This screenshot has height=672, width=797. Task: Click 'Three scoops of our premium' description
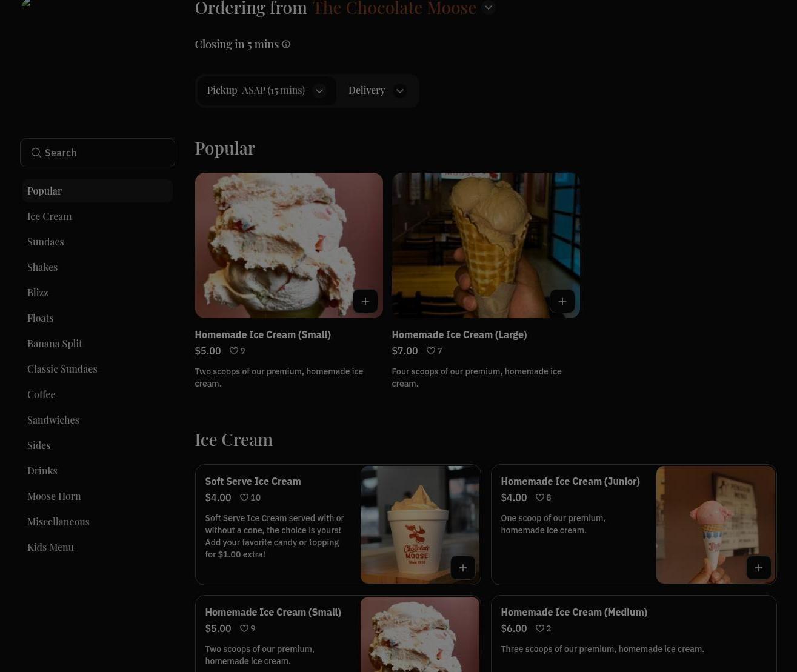coord(602,649)
